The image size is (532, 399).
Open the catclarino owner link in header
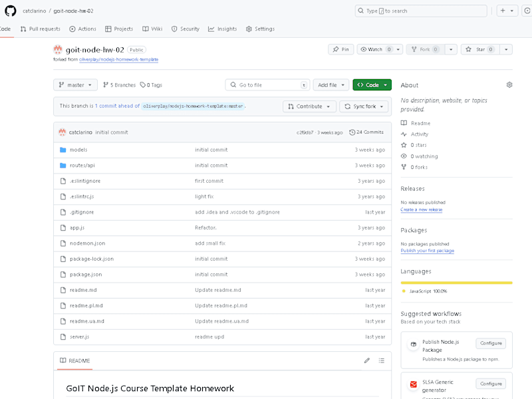tap(35, 11)
